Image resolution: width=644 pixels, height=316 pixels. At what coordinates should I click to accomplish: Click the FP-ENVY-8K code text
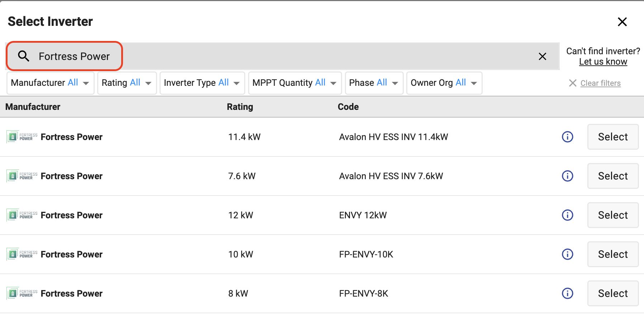364,293
